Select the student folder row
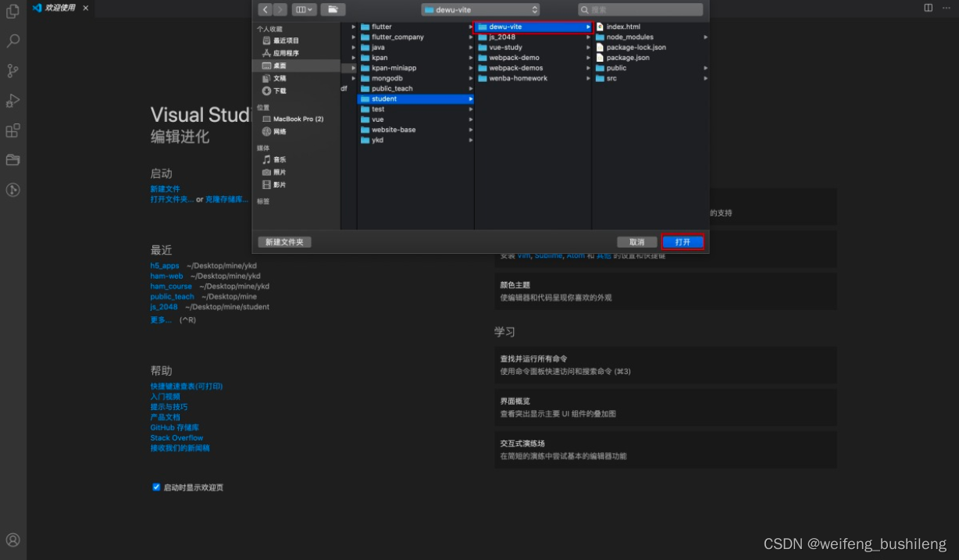The image size is (959, 560). click(416, 98)
